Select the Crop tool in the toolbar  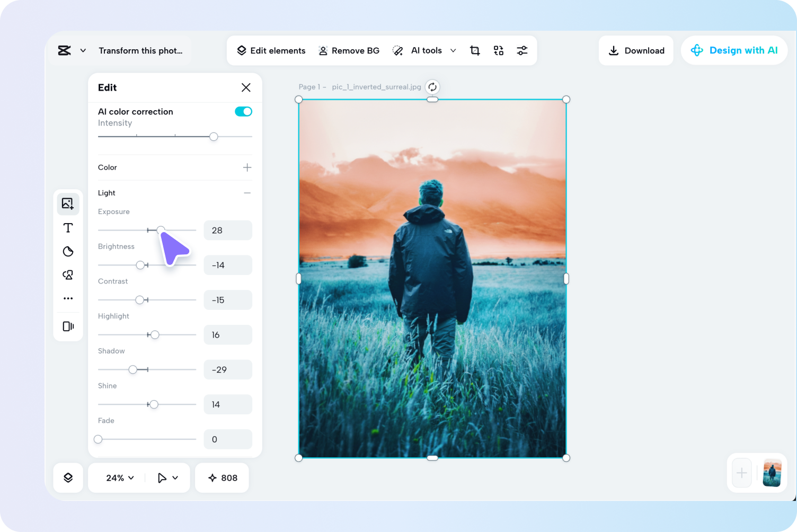click(475, 50)
